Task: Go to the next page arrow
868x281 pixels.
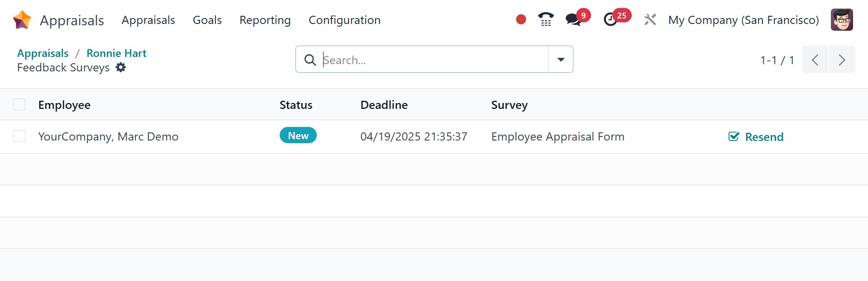Action: click(842, 59)
